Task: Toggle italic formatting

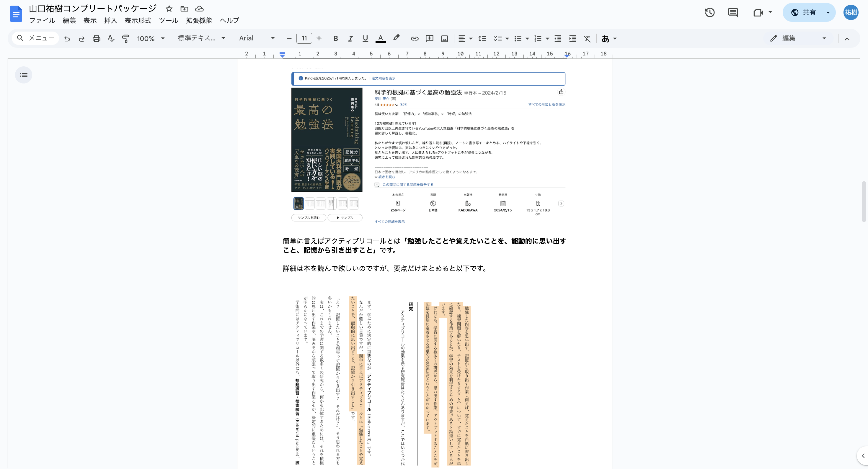Action: tap(350, 38)
